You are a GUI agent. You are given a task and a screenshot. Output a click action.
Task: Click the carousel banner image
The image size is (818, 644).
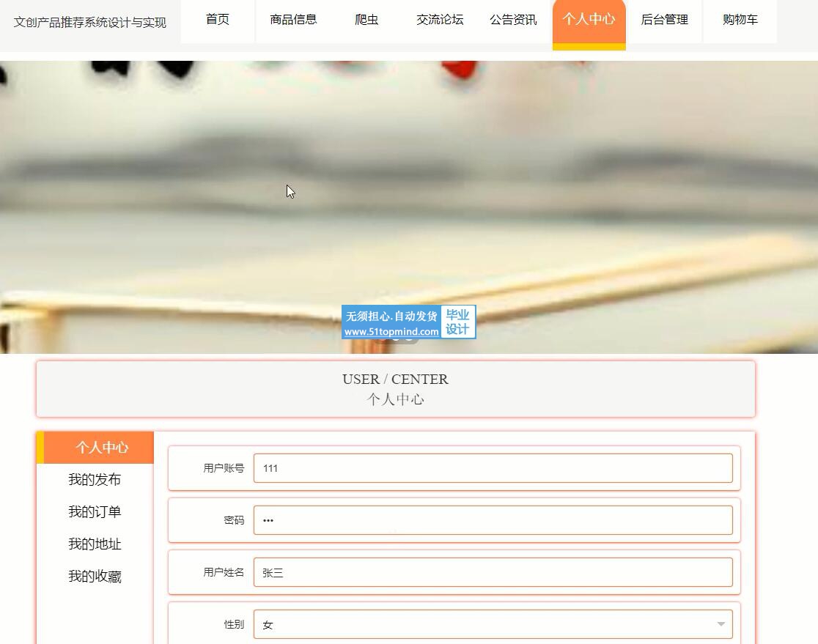point(409,207)
